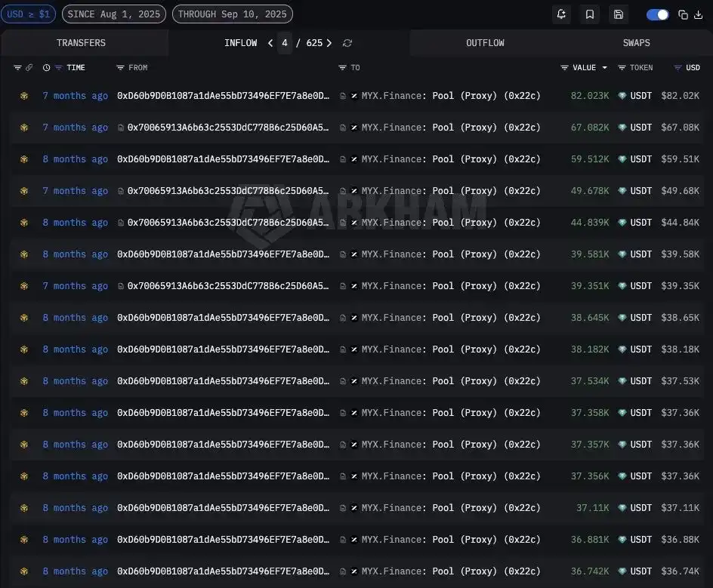Click MYX logo icon in the 36.881K row
The width and height of the screenshot is (713, 588).
[353, 540]
